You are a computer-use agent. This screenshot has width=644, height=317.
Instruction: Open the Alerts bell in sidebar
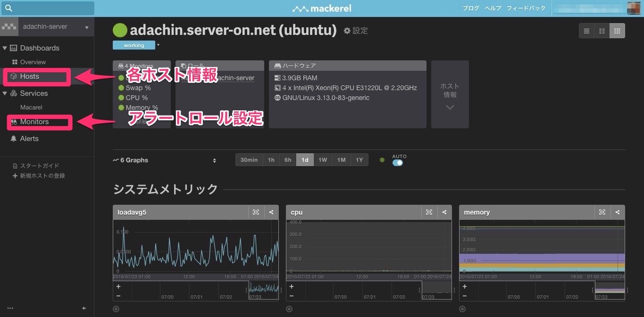pyautogui.click(x=14, y=139)
